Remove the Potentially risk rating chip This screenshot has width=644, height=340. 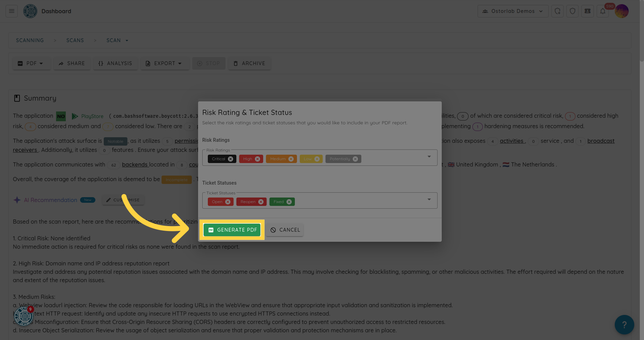[x=355, y=159]
